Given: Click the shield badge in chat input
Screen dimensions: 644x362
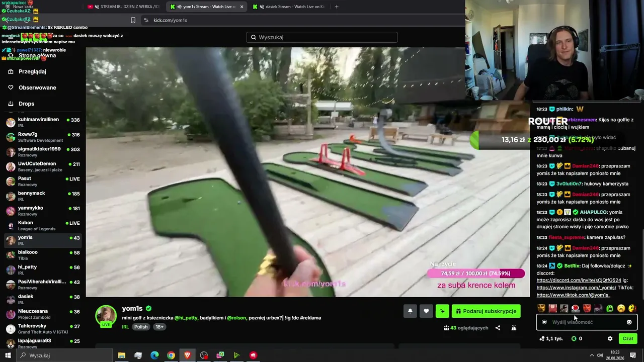Looking at the screenshot, I should (x=544, y=322).
